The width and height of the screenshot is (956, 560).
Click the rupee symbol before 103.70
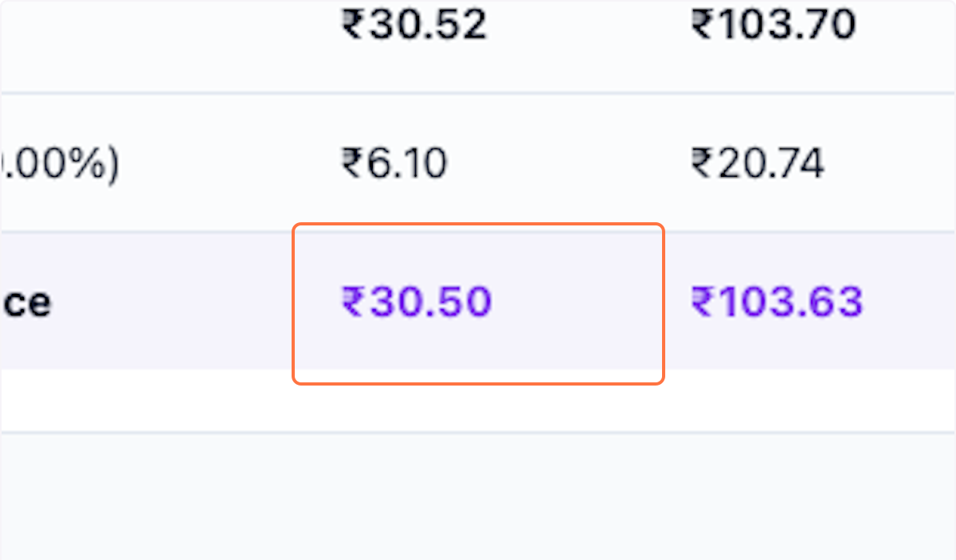point(701,25)
